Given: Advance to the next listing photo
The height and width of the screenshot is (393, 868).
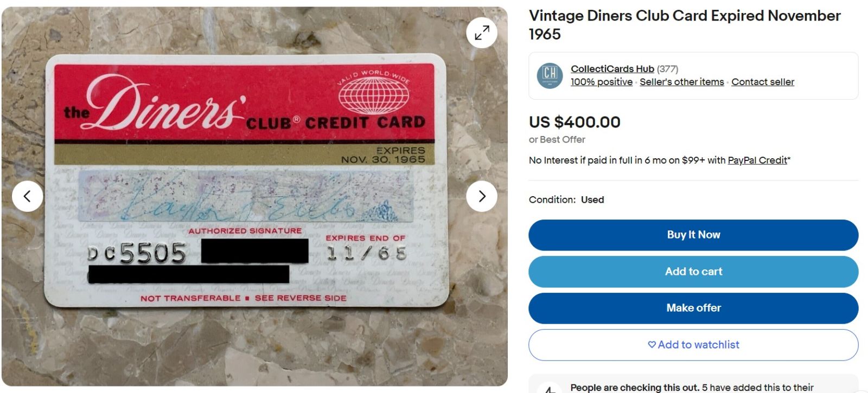Looking at the screenshot, I should point(482,196).
